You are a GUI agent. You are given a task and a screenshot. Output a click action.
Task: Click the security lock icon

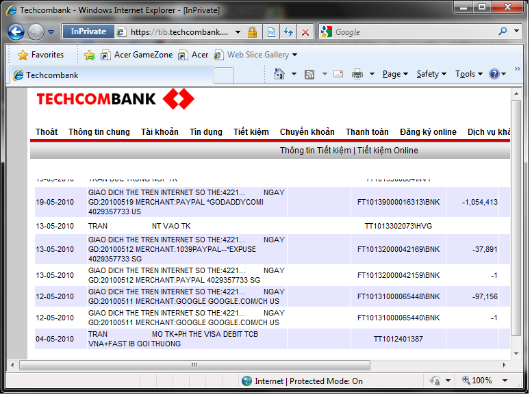click(x=252, y=32)
